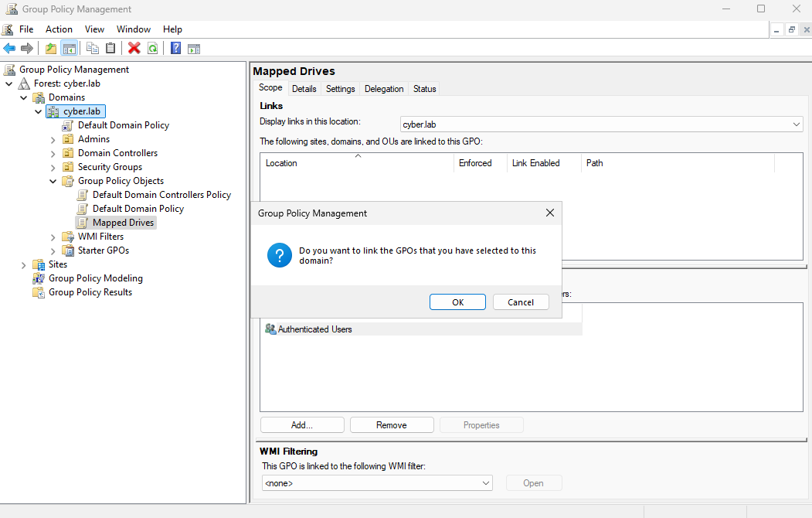Select Authenticated Users in the security list
This screenshot has width=812, height=518.
tap(314, 329)
